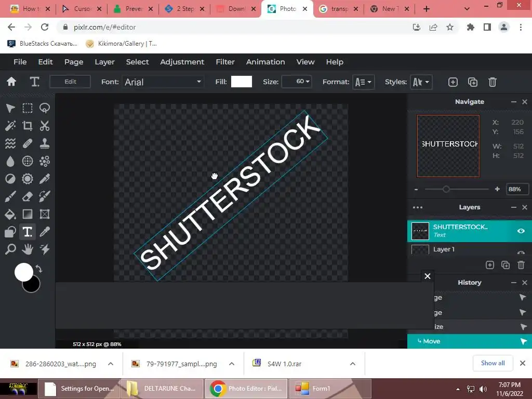Select the Clone stamp tool

pyautogui.click(x=45, y=143)
